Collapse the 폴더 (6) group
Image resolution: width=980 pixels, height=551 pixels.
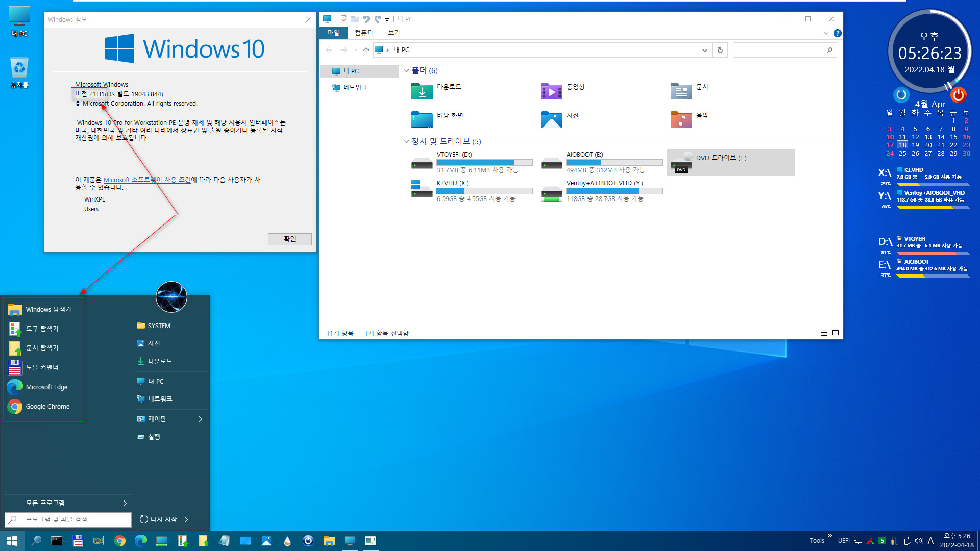click(x=406, y=71)
